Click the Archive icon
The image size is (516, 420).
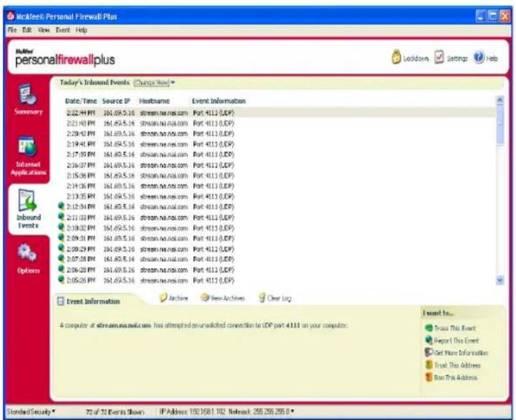(x=163, y=298)
